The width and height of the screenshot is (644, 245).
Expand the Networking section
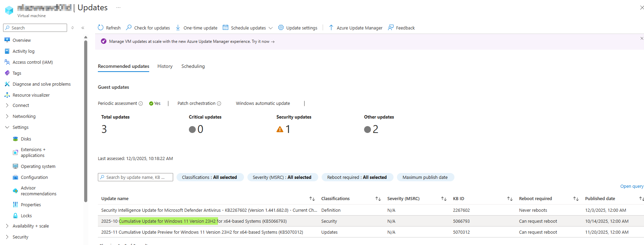(x=7, y=116)
